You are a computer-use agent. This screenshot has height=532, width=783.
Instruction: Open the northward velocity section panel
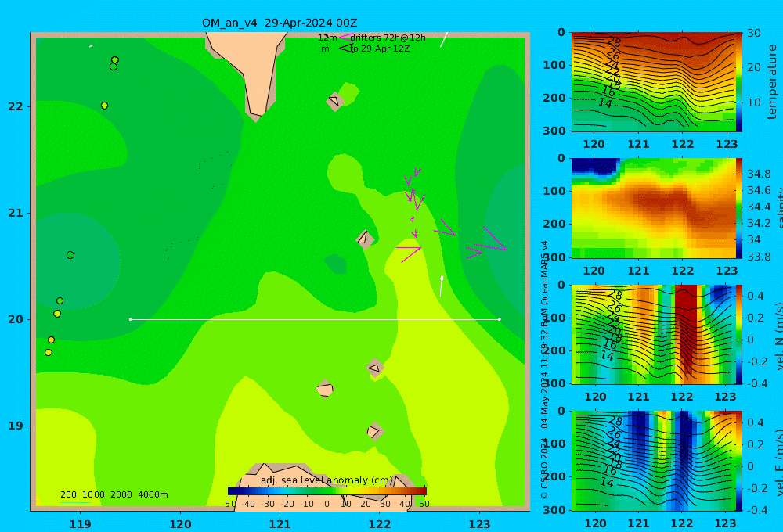tap(653, 334)
